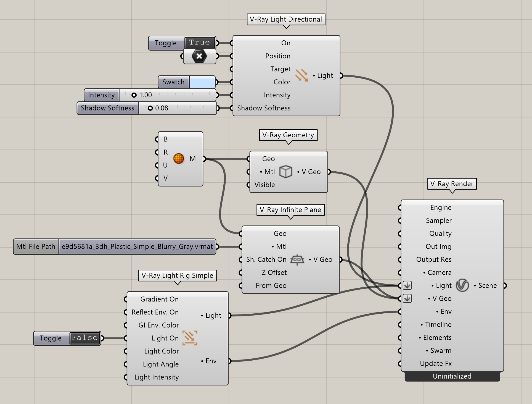This screenshot has height=404, width=532.
Task: Click Reflect Env. On input on Light Rig
Action: click(155, 312)
